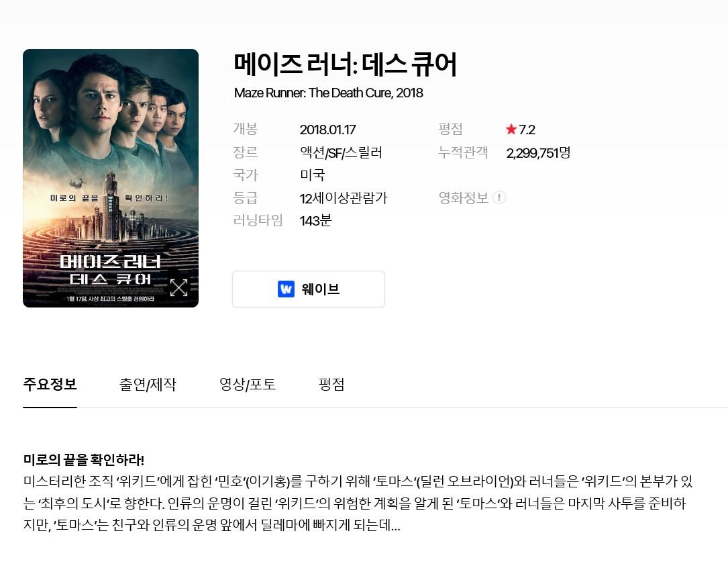Click the English title Maze Runner: The Death Cure
The width and height of the screenshot is (728, 570).
(313, 93)
